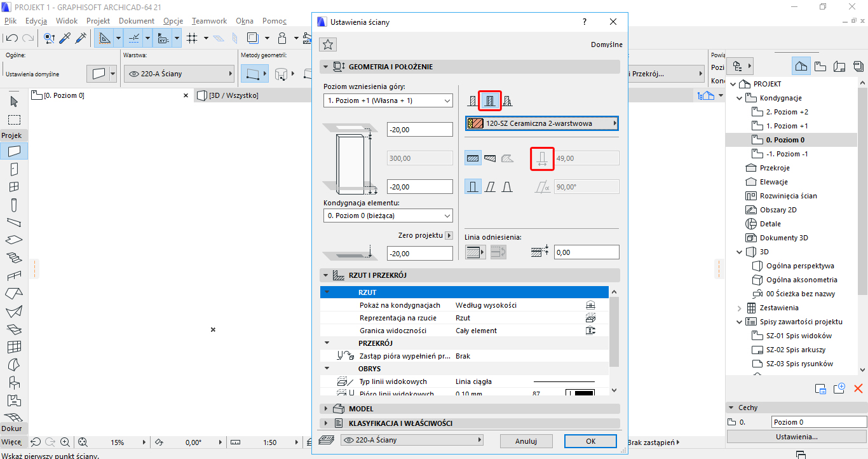The height and width of the screenshot is (459, 868).
Task: Toggle Snap Guides button in toolbar
Action: (x=133, y=38)
